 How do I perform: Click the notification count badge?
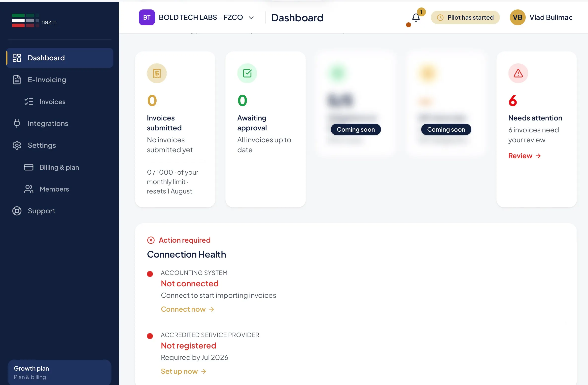[421, 12]
